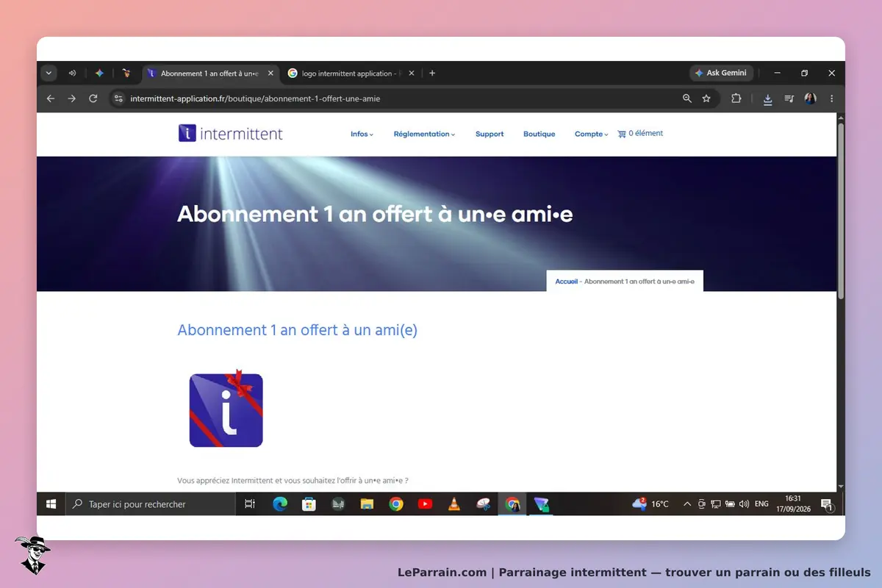Open Task View in taskbar
This screenshot has width=882, height=588.
tap(250, 504)
